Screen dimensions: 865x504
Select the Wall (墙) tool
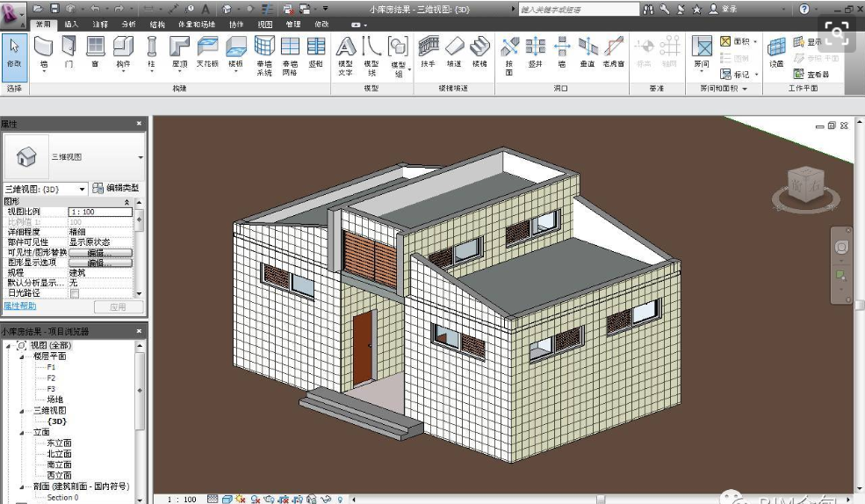44,53
